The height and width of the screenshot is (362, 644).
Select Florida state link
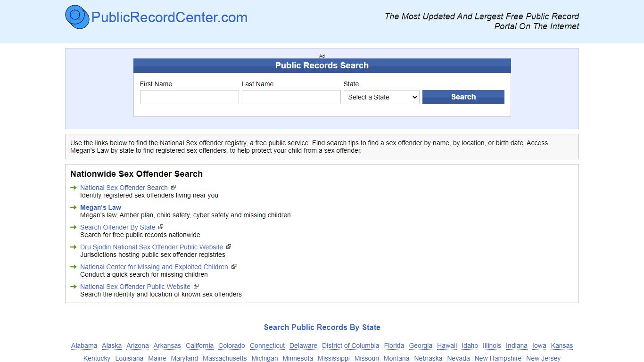394,346
